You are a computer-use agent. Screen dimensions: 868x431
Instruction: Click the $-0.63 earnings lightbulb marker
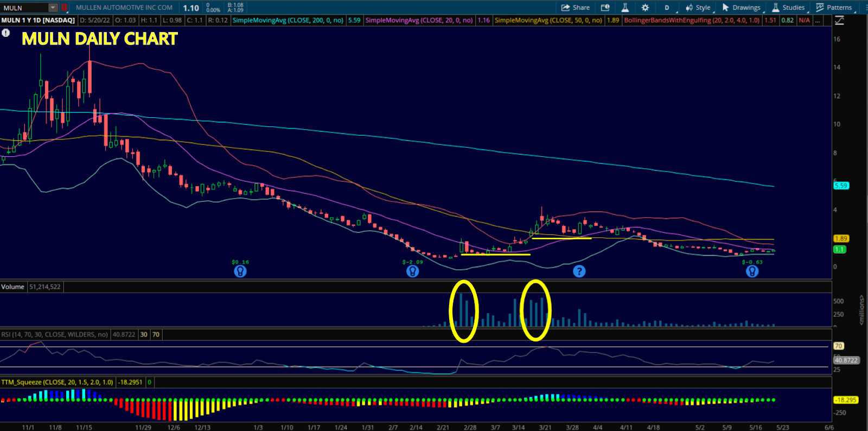point(752,271)
